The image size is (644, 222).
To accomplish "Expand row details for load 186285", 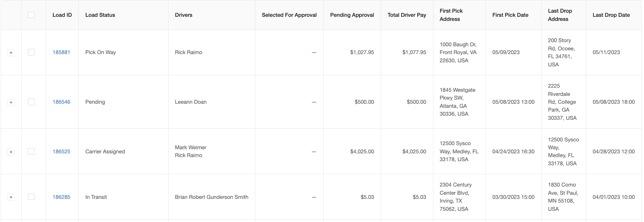I will tap(11, 197).
